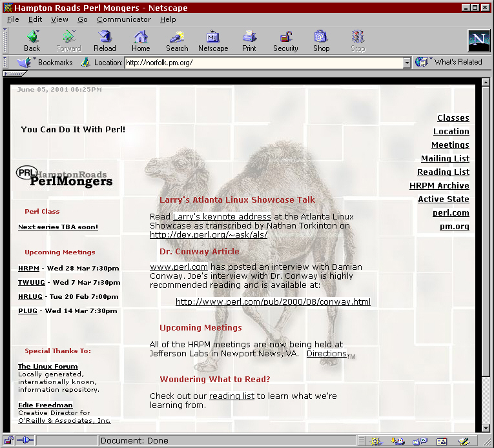Open Composer icon in component bar
This screenshot has width=494, height=448.
click(464, 441)
